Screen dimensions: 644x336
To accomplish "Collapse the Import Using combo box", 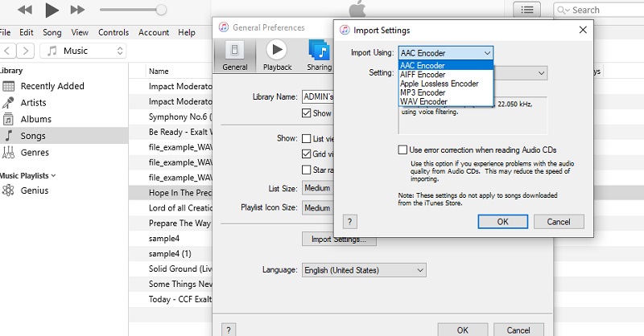I will tap(446, 53).
